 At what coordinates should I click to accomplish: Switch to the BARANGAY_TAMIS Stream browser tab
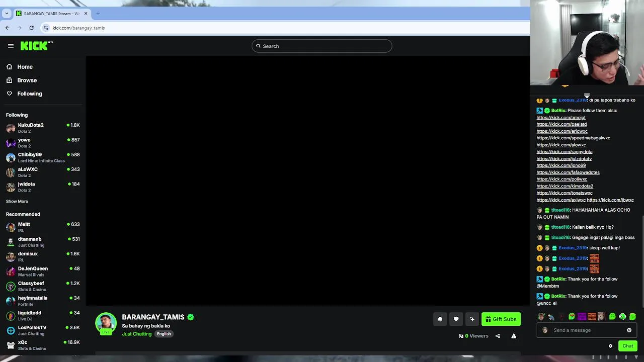pos(52,13)
